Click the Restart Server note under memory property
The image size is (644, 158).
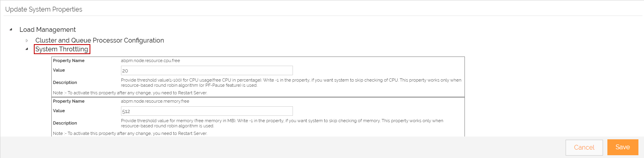130,133
